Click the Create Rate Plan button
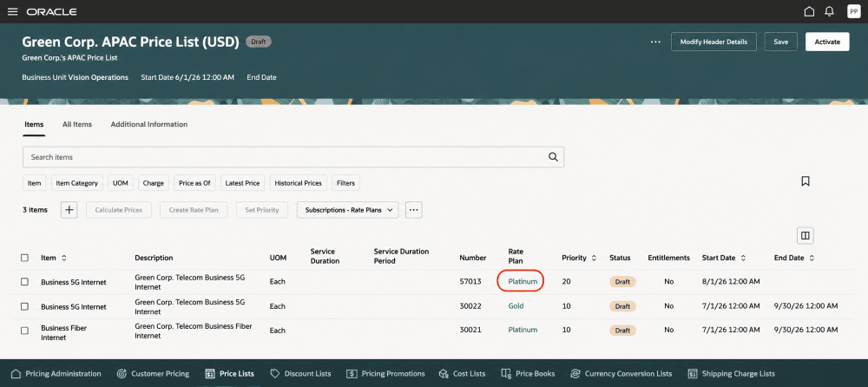868x387 pixels. pos(194,210)
